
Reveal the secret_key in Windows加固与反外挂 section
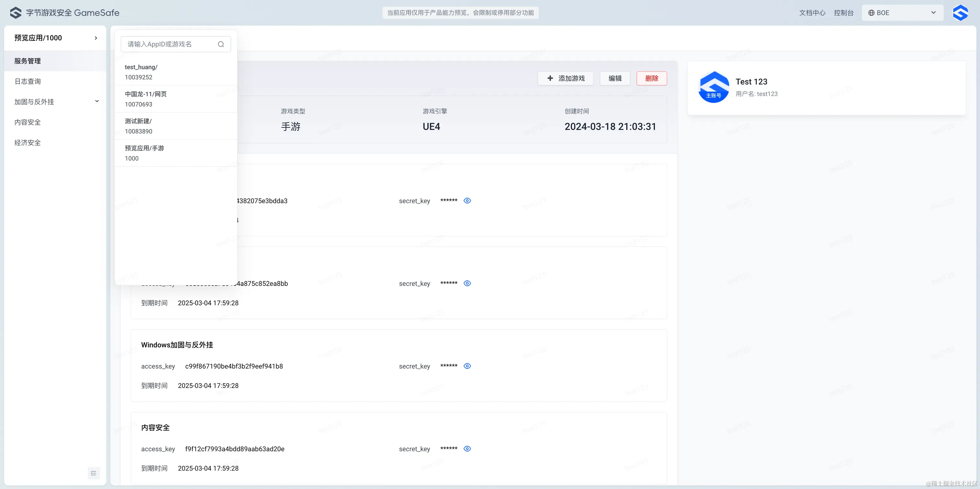467,366
